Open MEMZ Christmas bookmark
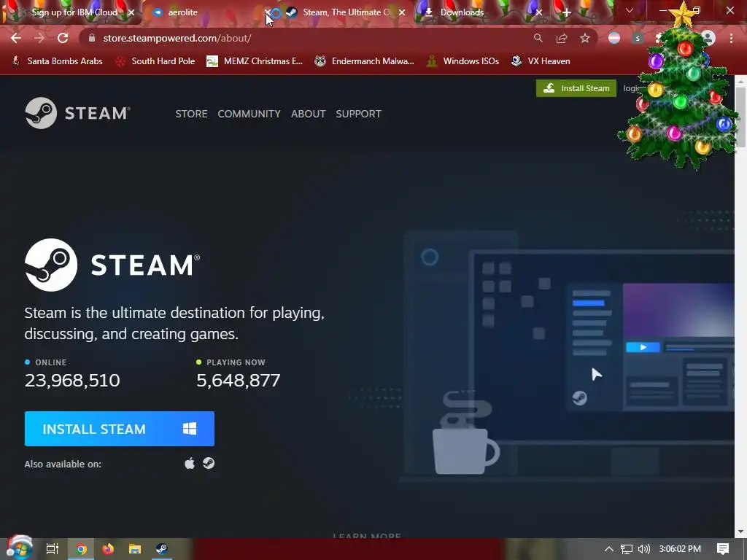This screenshot has width=747, height=560. click(x=255, y=61)
